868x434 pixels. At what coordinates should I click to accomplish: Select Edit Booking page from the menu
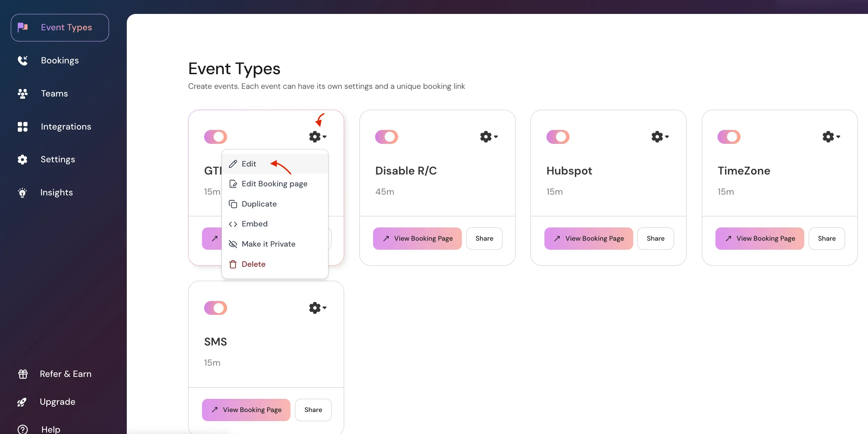click(274, 184)
